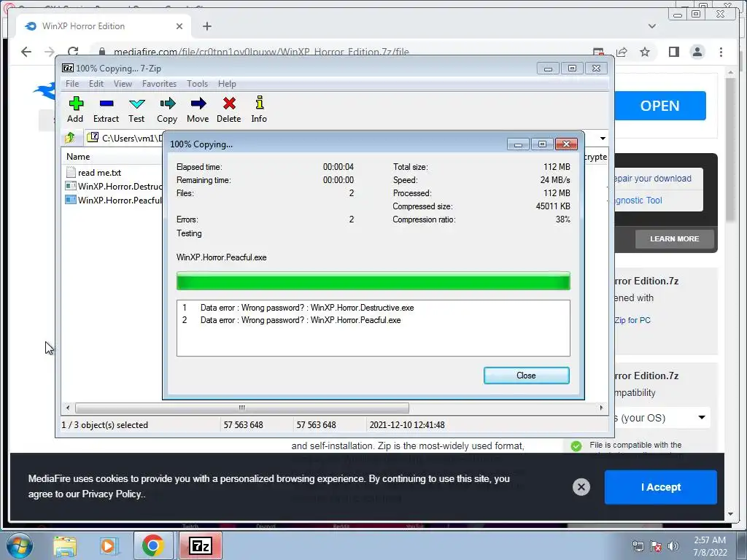Image resolution: width=747 pixels, height=560 pixels.
Task: Close the WinXP Horror Edition tab
Action: tap(179, 26)
